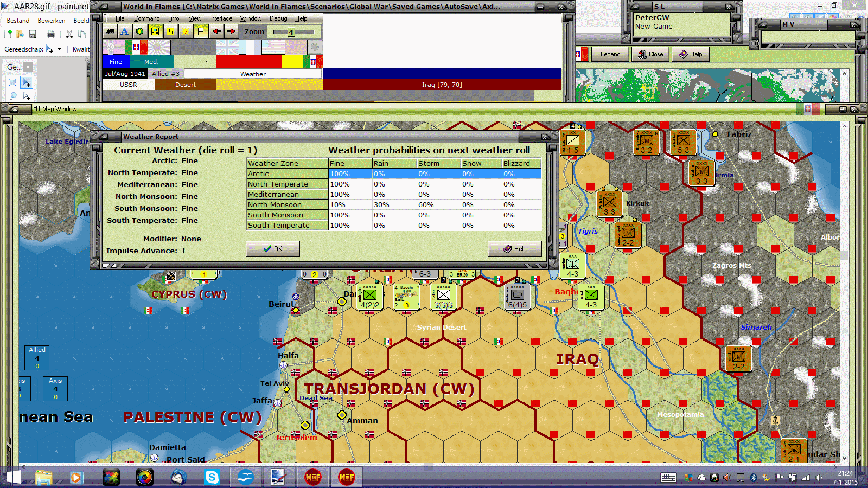Open the File menu in World in Flames
868x488 pixels.
120,18
